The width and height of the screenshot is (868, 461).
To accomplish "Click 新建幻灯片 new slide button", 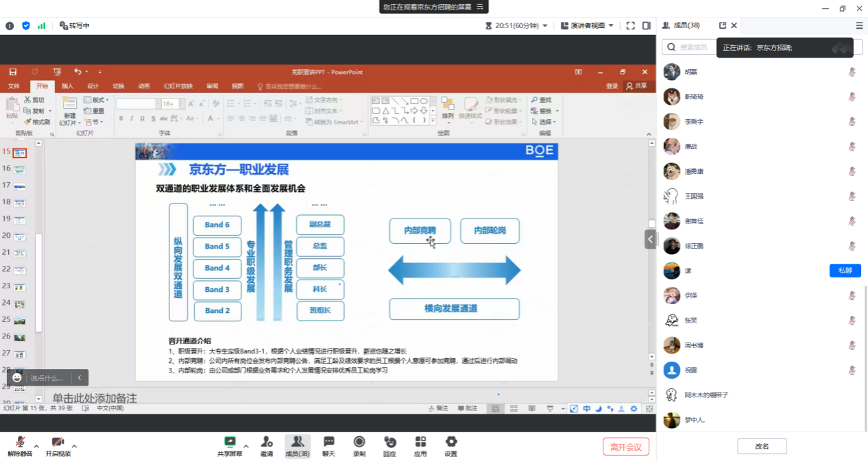I will tap(69, 111).
